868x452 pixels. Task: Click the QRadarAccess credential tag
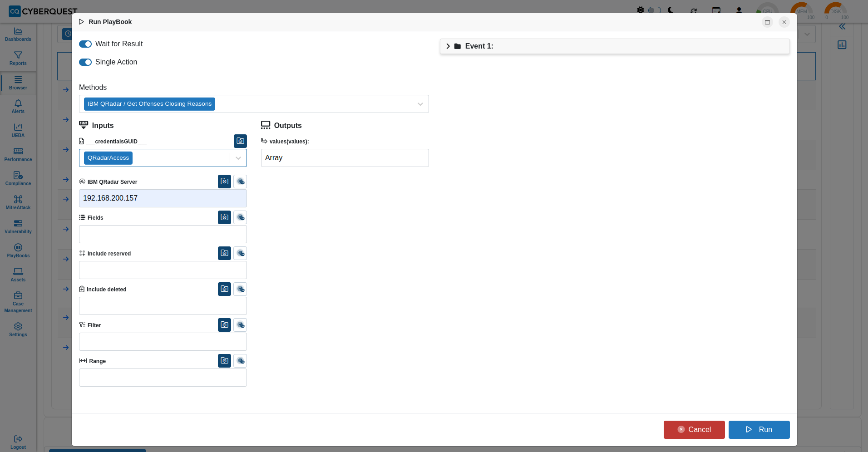[108, 158]
